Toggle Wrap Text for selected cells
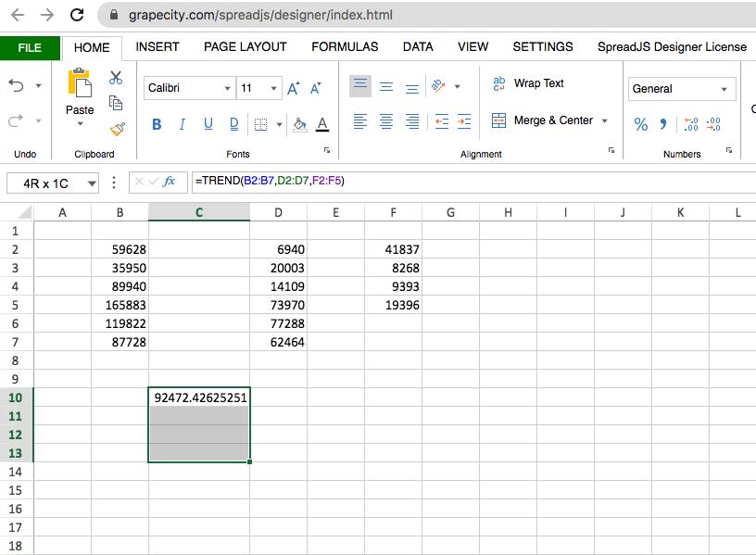The width and height of the screenshot is (756, 555). coord(527,83)
